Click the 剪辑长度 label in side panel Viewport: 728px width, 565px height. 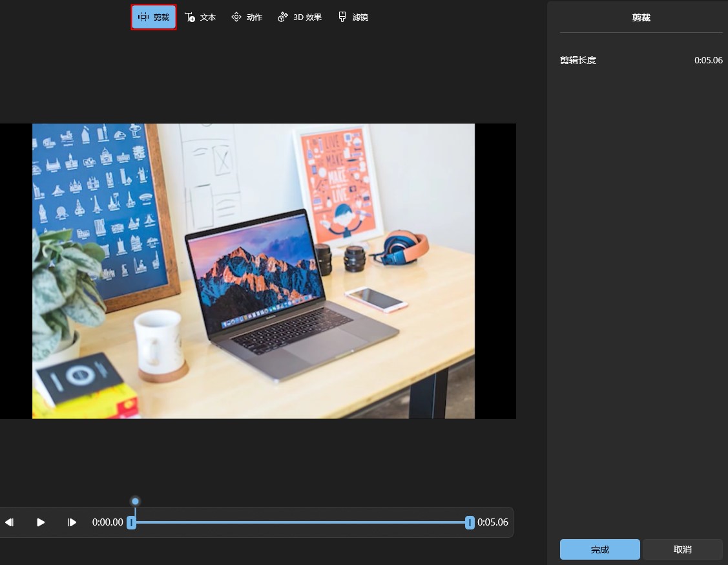pyautogui.click(x=578, y=60)
